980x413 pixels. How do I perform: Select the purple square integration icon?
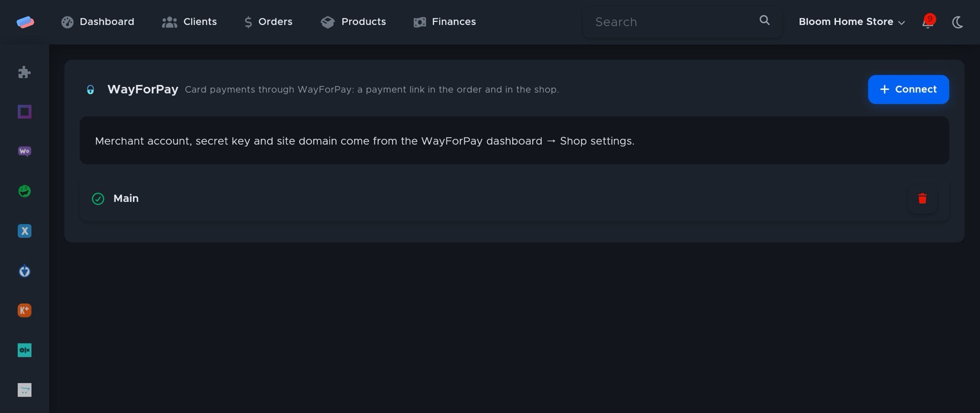click(24, 111)
